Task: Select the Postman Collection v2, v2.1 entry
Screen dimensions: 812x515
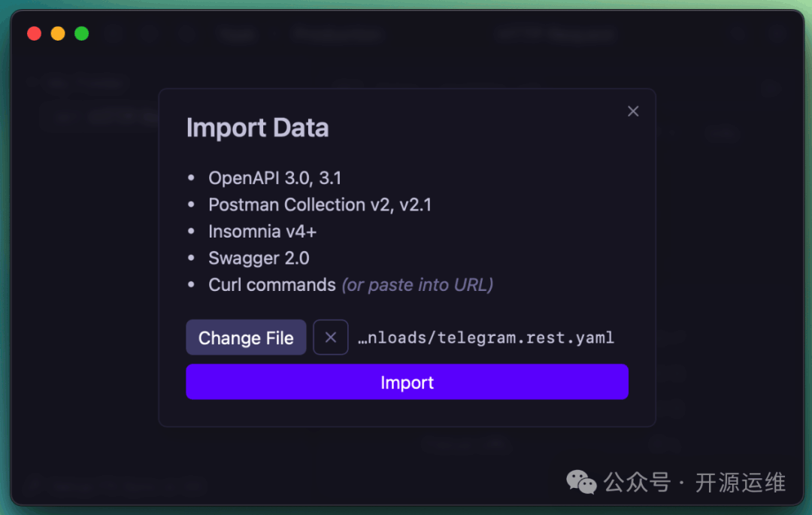Action: pos(320,204)
